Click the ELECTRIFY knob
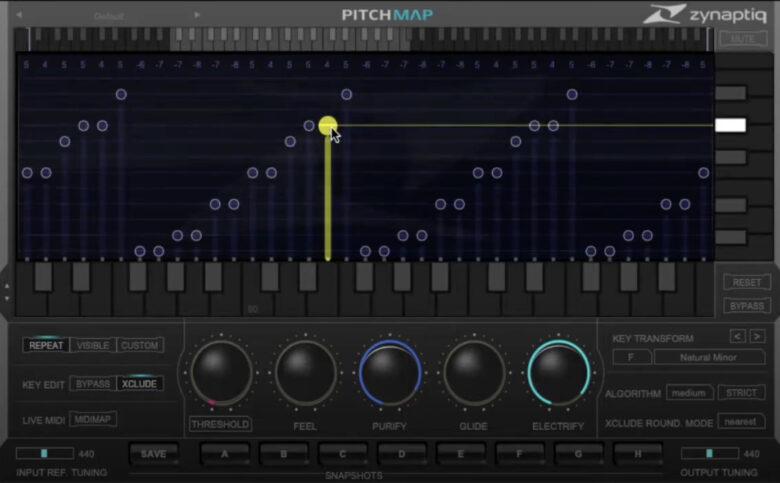 [559, 373]
